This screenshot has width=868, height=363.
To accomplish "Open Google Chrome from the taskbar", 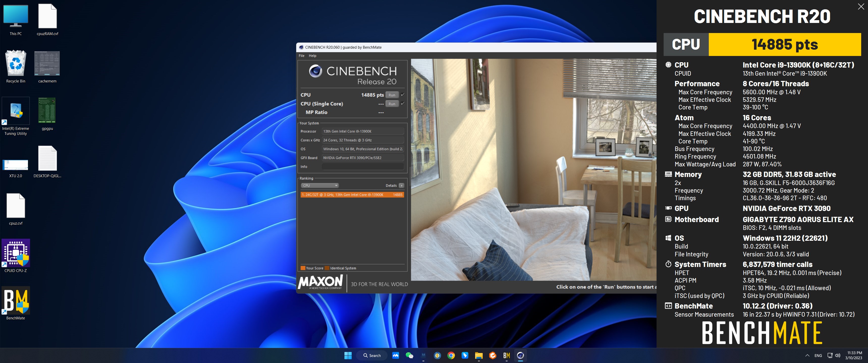I will (x=451, y=355).
